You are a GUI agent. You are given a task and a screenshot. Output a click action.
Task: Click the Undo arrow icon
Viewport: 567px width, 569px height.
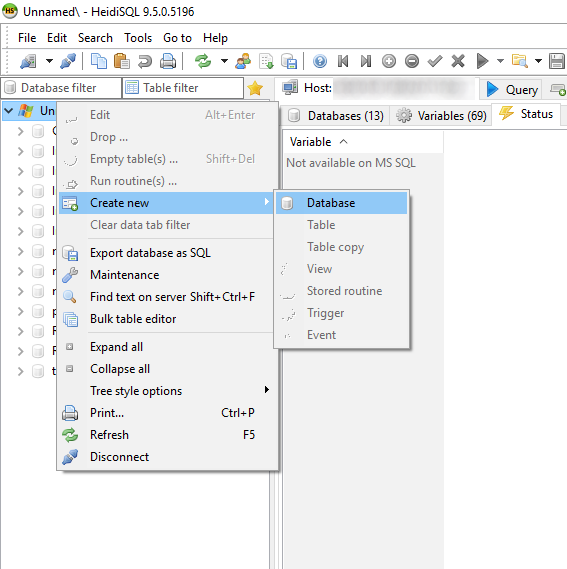144,61
